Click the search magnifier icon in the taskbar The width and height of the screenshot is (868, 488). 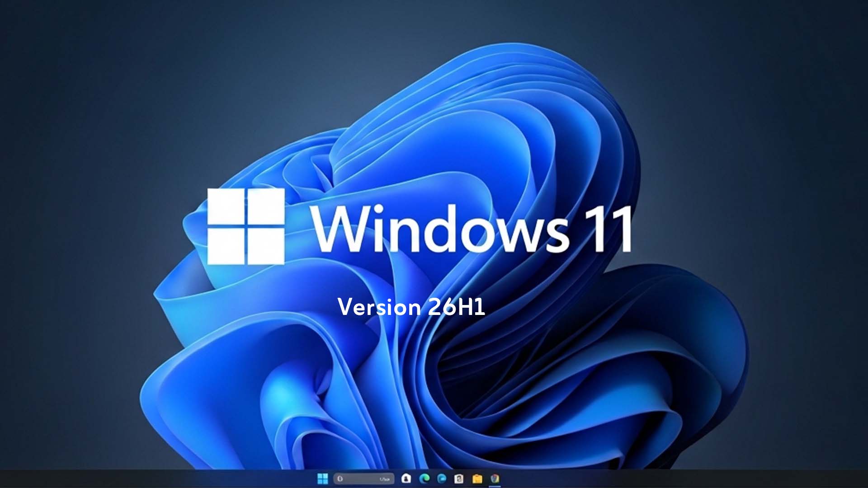340,479
